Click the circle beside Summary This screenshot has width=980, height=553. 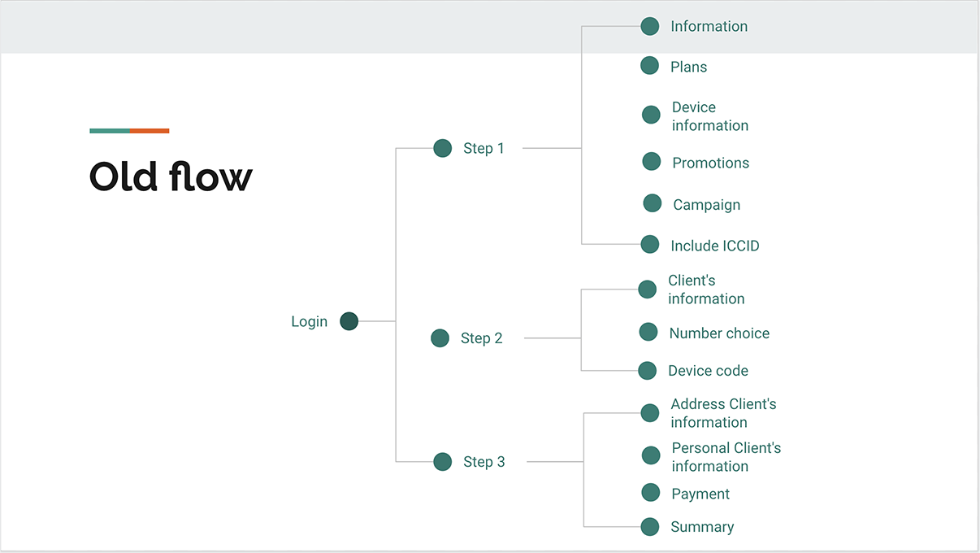(650, 527)
